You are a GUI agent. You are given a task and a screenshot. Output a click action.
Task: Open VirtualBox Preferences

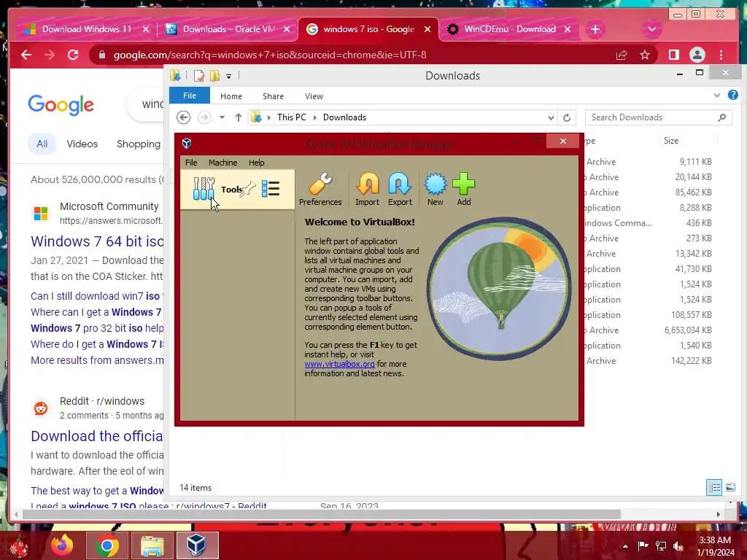pyautogui.click(x=320, y=190)
